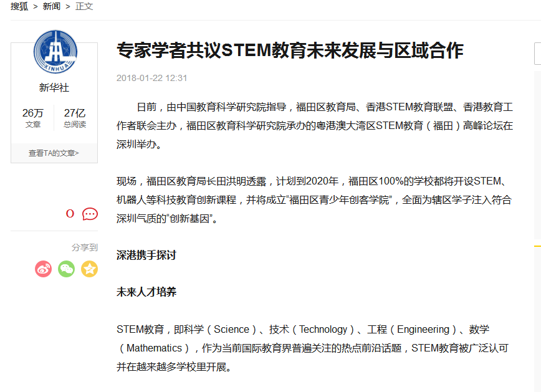This screenshot has width=541, height=392.
Task: Open the 新闻 breadcrumb link
Action: coord(51,6)
